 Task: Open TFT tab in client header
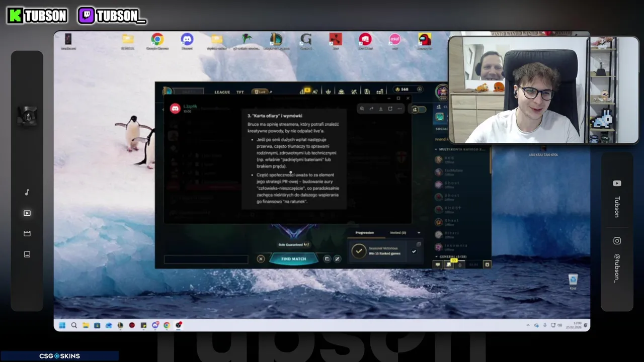click(240, 92)
